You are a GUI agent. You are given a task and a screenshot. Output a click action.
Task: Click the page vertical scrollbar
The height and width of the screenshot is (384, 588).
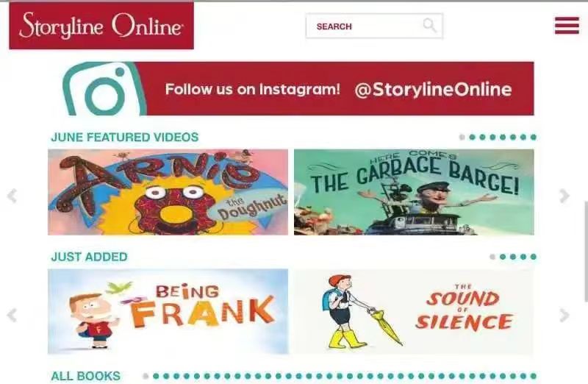pos(585,251)
